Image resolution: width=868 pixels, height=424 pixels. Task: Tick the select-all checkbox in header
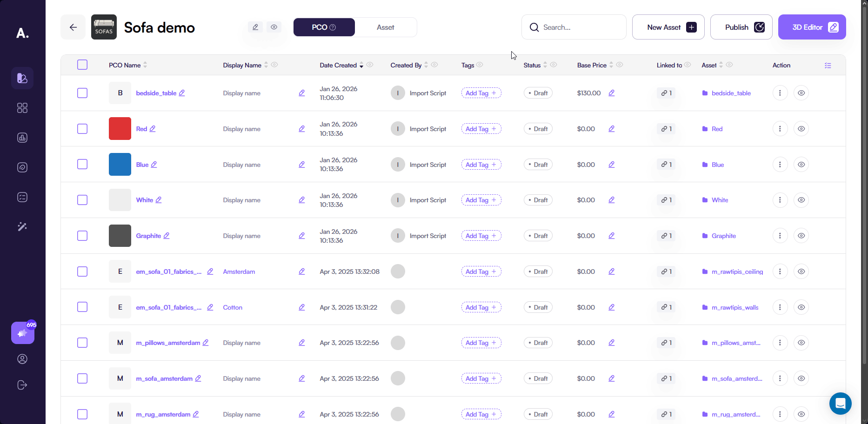82,65
